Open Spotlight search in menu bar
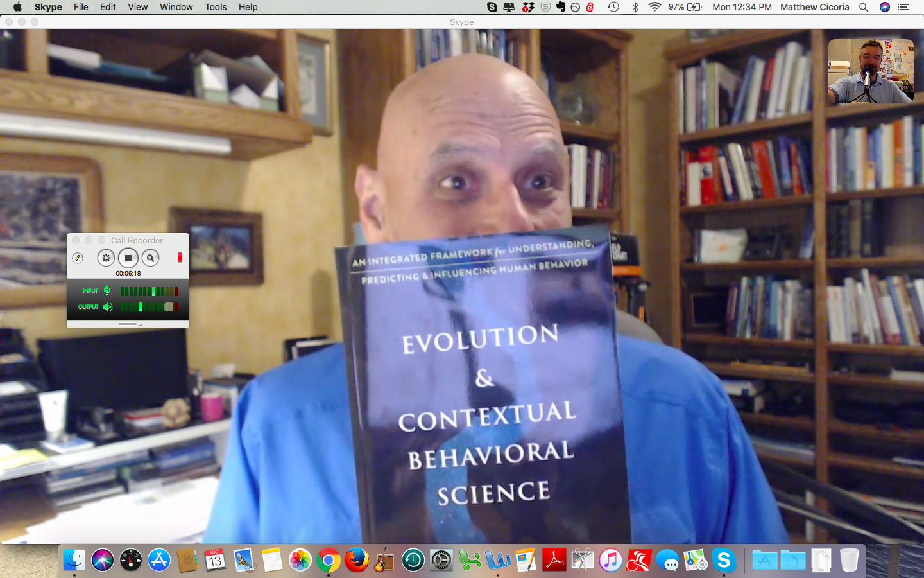Screen dimensions: 924x578 tap(864, 7)
